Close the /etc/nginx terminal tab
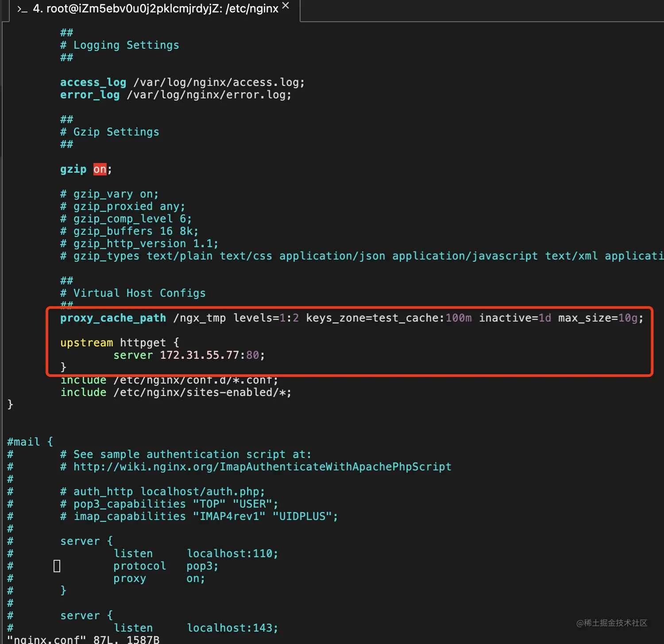The width and height of the screenshot is (664, 644). (286, 6)
